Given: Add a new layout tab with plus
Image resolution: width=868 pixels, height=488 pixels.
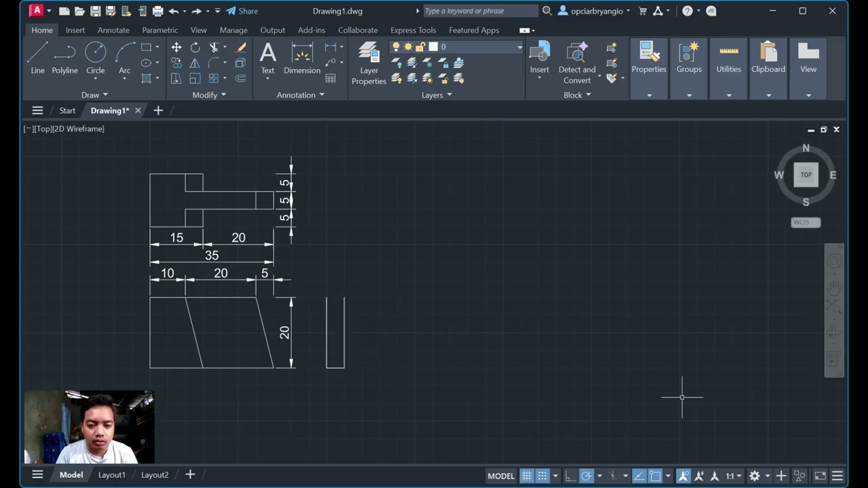Looking at the screenshot, I should (x=190, y=475).
